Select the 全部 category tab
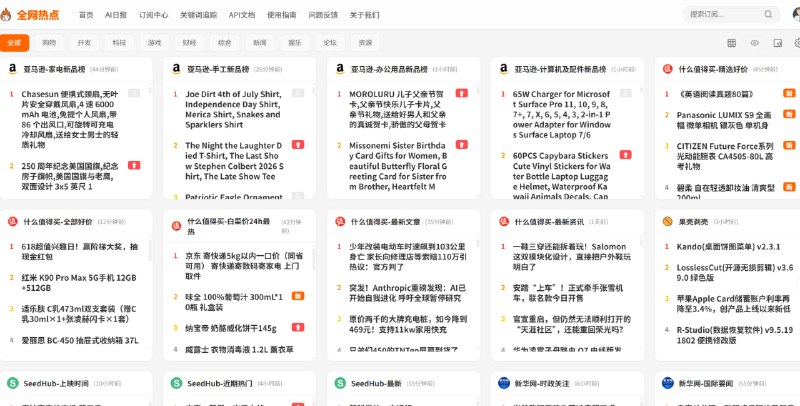Viewport: 800px width, 406px height. [x=14, y=43]
